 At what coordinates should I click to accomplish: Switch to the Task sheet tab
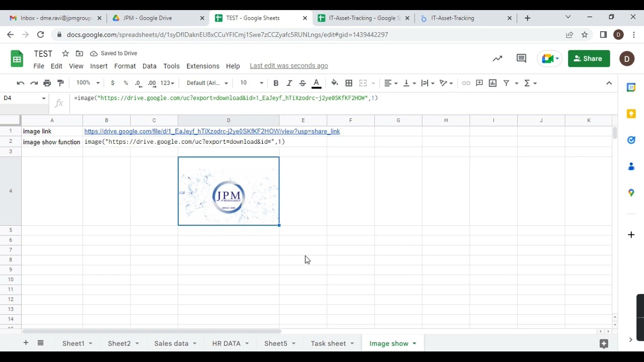(333, 343)
